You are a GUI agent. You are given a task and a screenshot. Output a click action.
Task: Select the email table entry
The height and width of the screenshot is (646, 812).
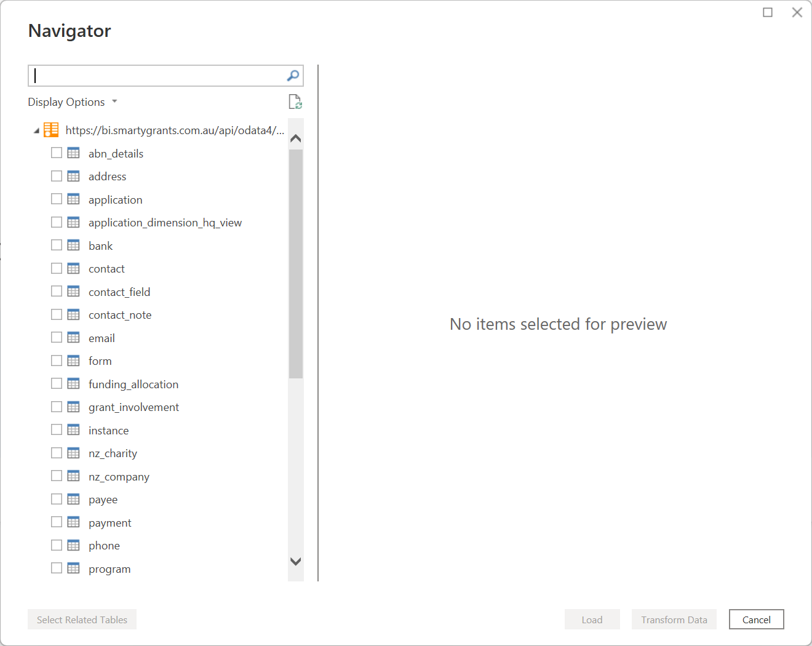(101, 338)
